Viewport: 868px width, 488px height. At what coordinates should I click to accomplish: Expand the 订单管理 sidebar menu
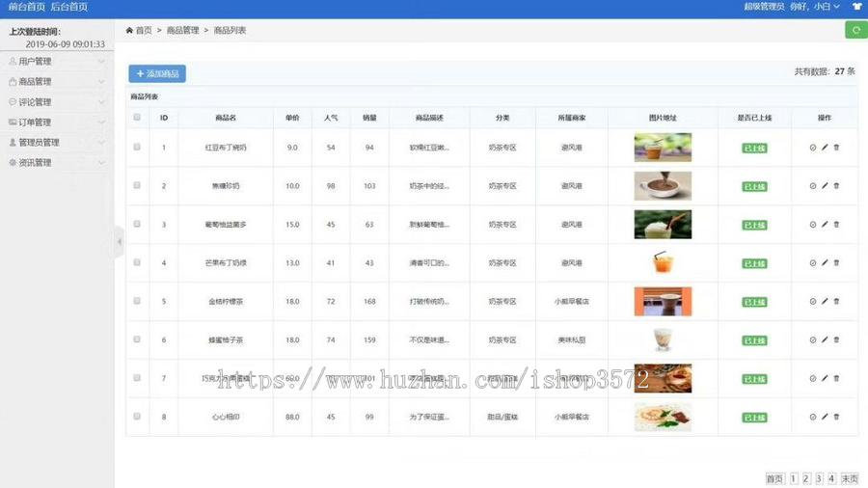tap(57, 122)
